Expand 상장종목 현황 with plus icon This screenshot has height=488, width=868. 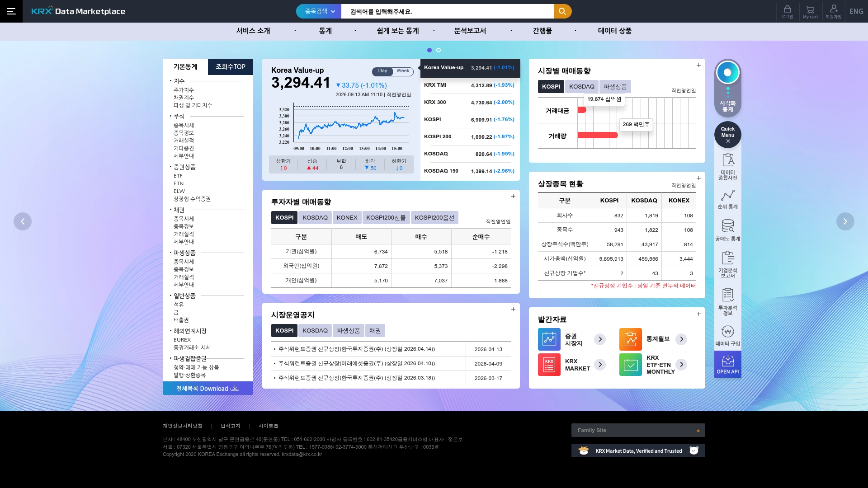(698, 178)
